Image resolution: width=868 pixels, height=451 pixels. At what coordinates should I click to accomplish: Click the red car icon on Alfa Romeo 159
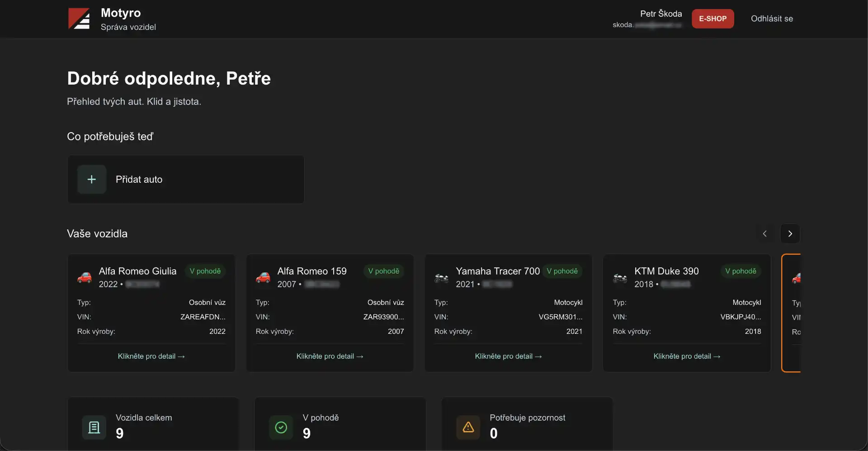[263, 277]
